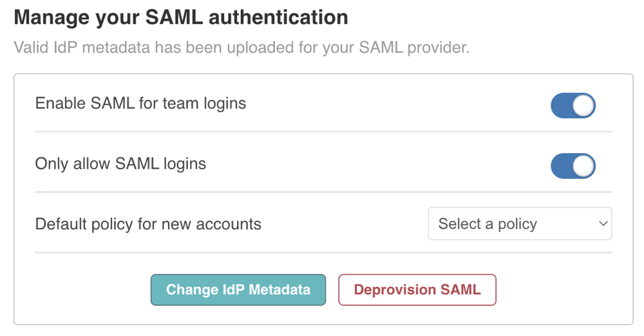Disable the Enable SAML for team logins toggle
644x336 pixels.
coord(573,106)
